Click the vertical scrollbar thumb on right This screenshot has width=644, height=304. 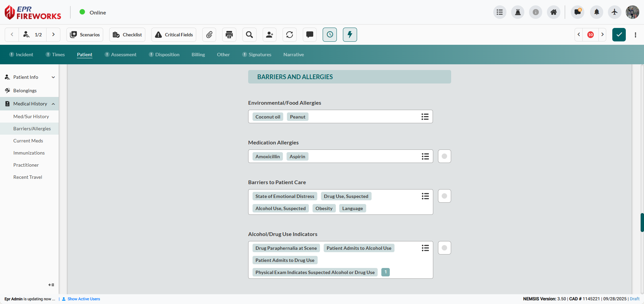(x=642, y=223)
